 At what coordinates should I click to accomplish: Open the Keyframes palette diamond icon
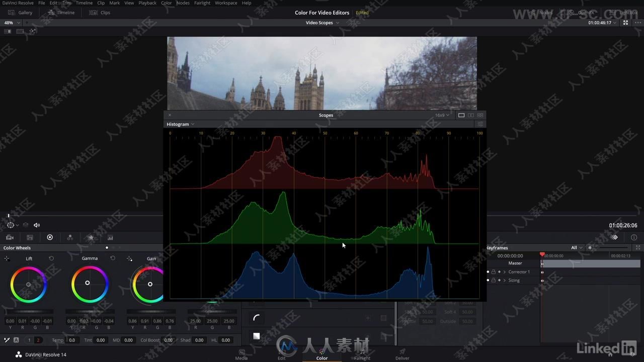pyautogui.click(x=614, y=237)
